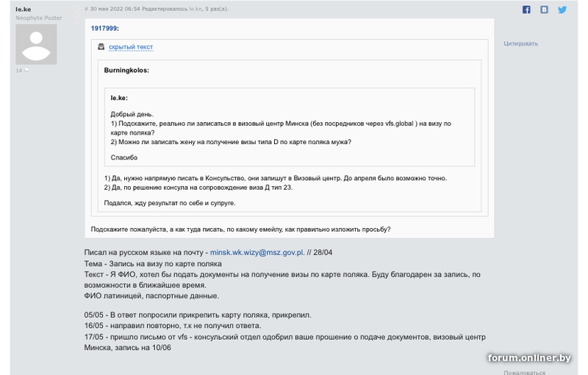Open the le.ke user avatar
This screenshot has width=588, height=375.
coord(36,44)
